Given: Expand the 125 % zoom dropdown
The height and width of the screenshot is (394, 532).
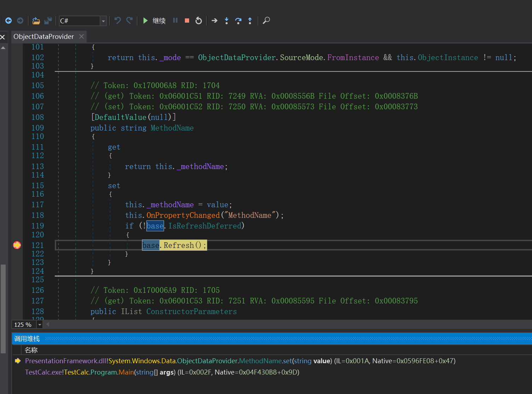Looking at the screenshot, I should (x=40, y=325).
